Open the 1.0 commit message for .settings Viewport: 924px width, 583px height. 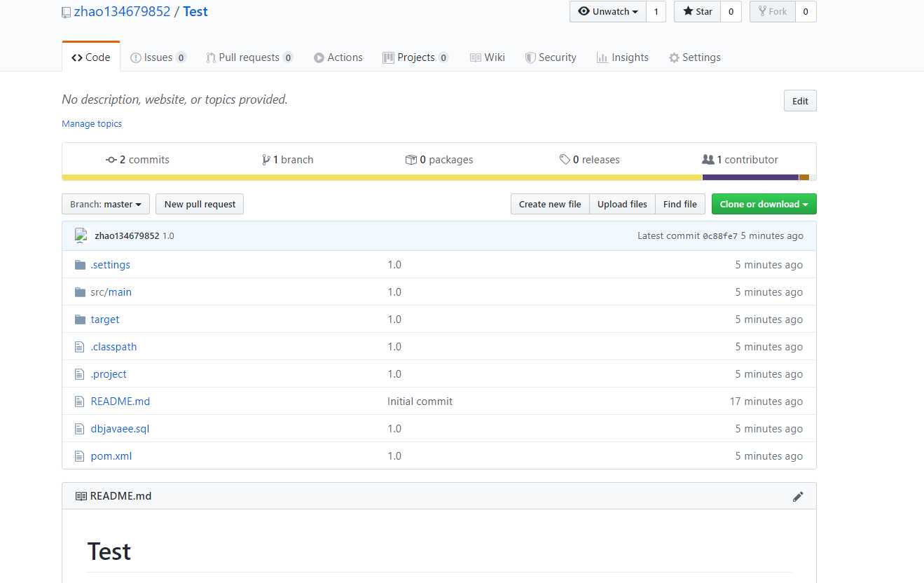[x=394, y=265]
